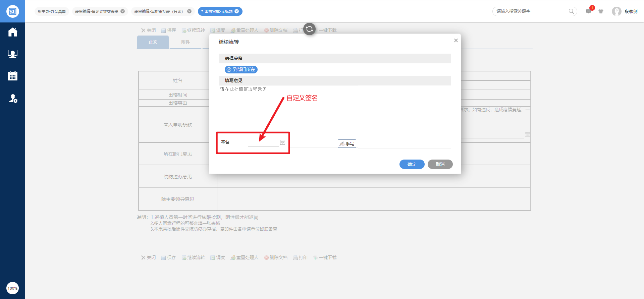Click the 所在部门意见 cell in the form table
Screen dimensions: 644x299
click(x=178, y=154)
